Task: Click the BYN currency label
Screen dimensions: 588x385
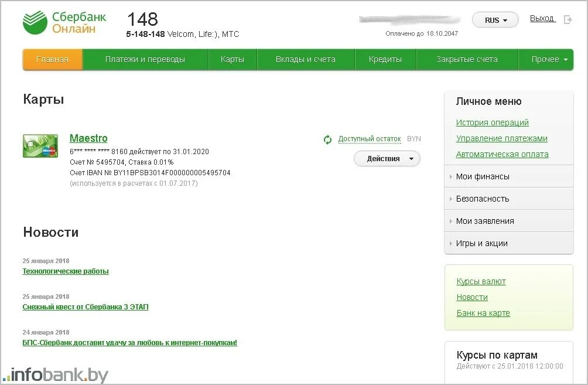Action: (x=414, y=139)
